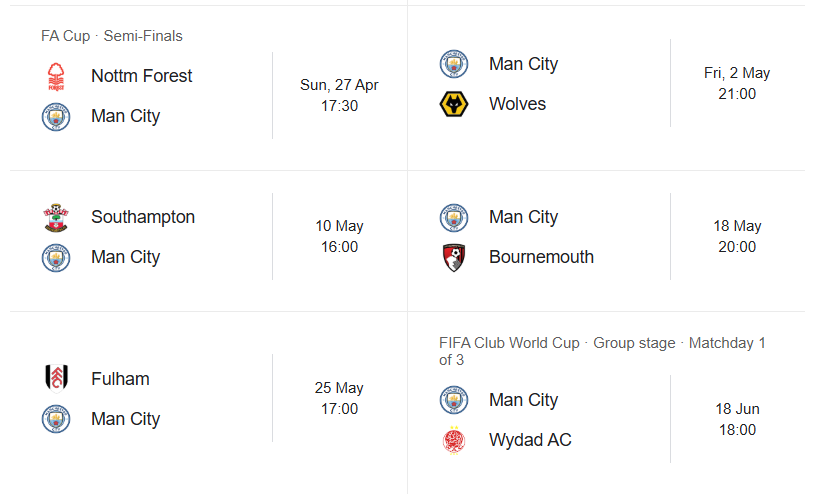Open the Nottm Forest team name
This screenshot has width=838, height=494.
(x=141, y=76)
